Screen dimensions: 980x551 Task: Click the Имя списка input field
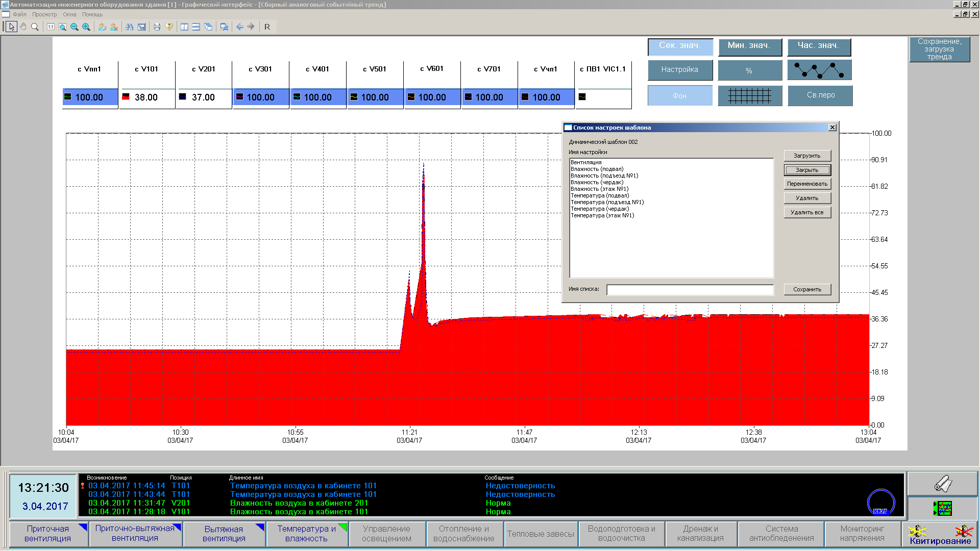[690, 290]
